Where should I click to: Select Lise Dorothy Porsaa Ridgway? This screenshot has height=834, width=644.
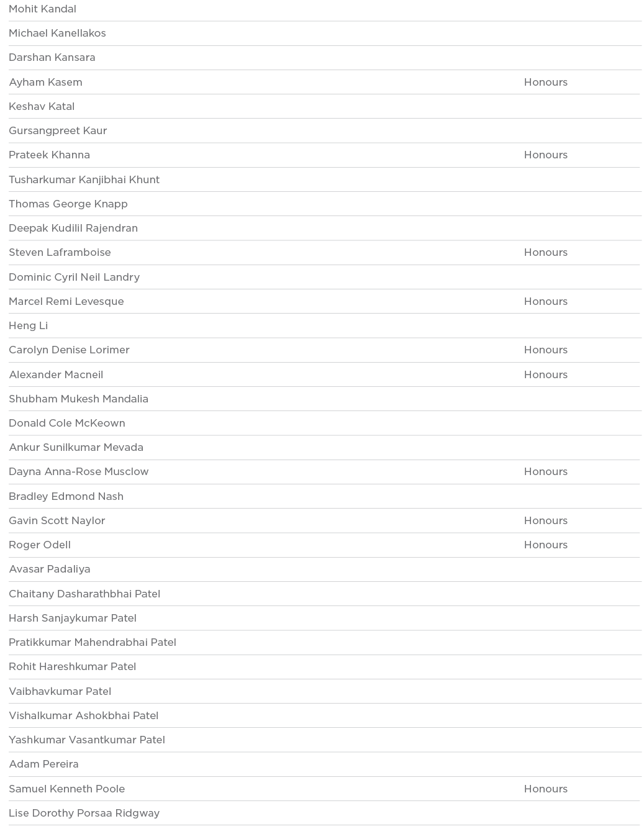84,814
